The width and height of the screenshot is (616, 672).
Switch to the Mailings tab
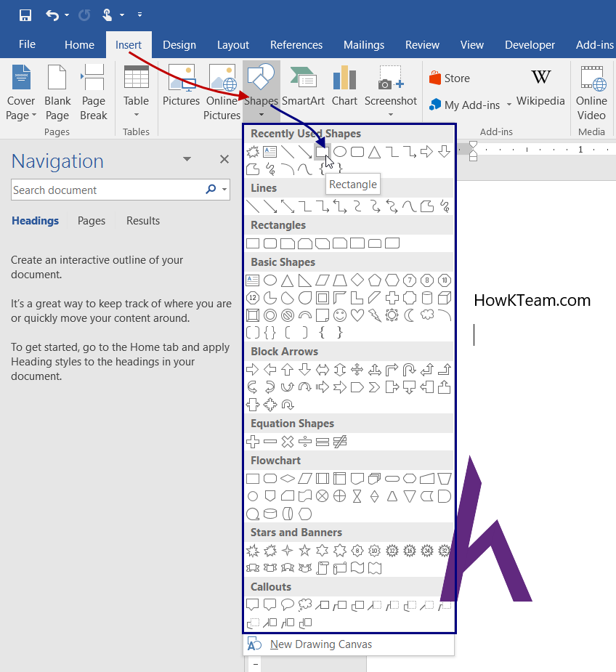pyautogui.click(x=364, y=45)
